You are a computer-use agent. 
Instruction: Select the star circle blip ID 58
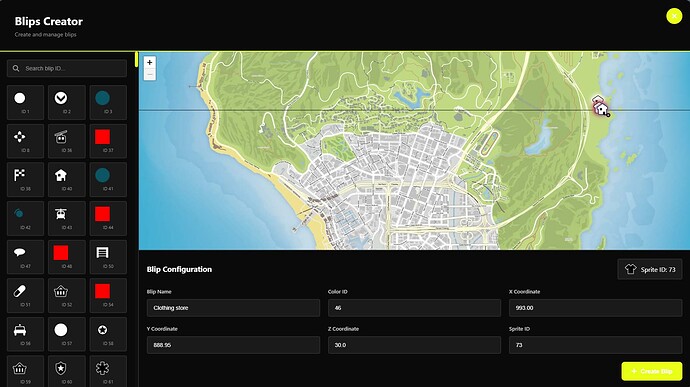click(108, 334)
